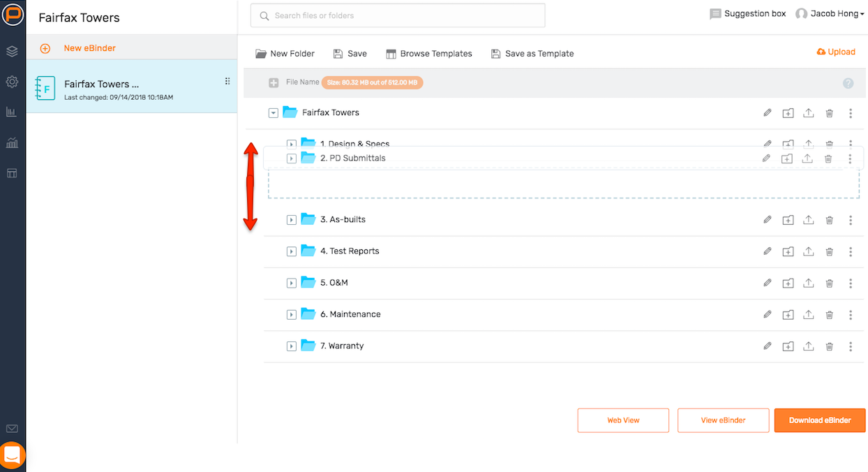
Task: Click the Search files or folders field
Action: pos(398,15)
